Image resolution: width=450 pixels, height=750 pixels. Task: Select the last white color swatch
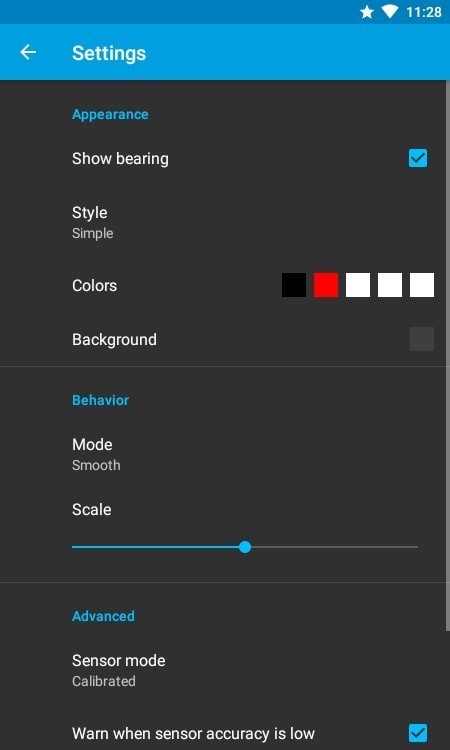422,285
